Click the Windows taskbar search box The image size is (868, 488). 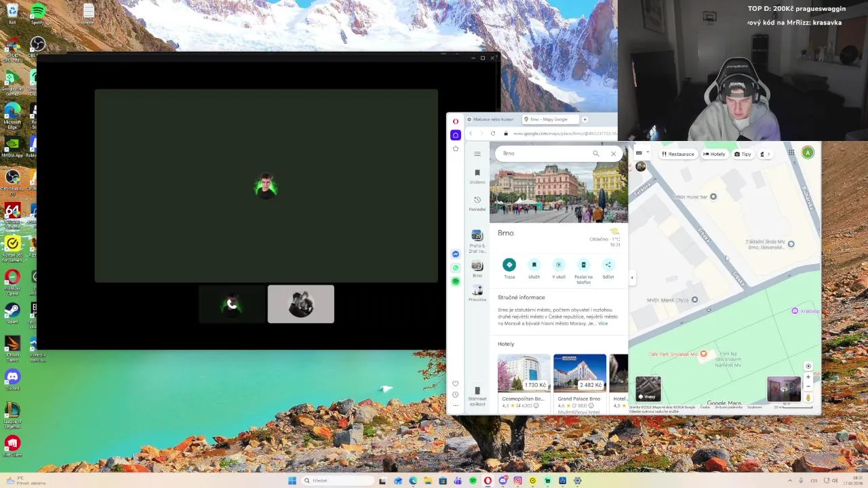[337, 481]
